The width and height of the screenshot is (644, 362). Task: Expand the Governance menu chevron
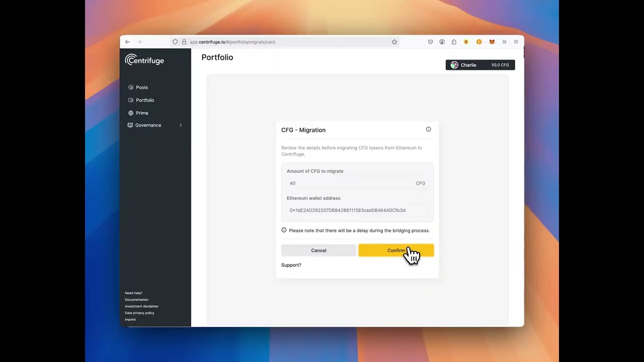click(181, 125)
